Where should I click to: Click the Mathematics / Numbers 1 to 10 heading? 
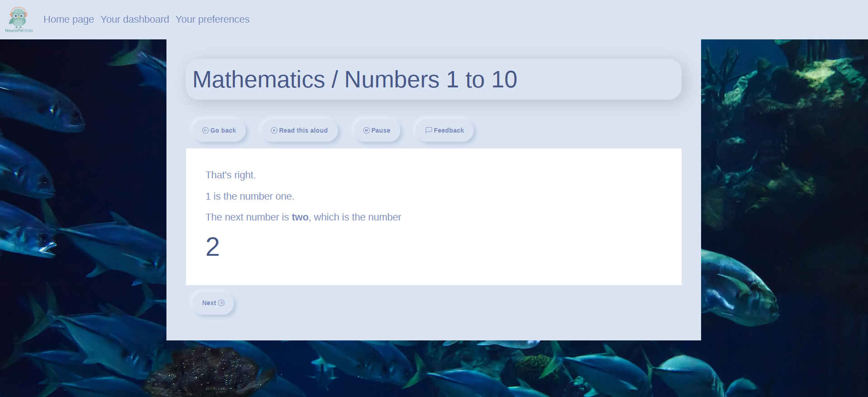click(355, 80)
